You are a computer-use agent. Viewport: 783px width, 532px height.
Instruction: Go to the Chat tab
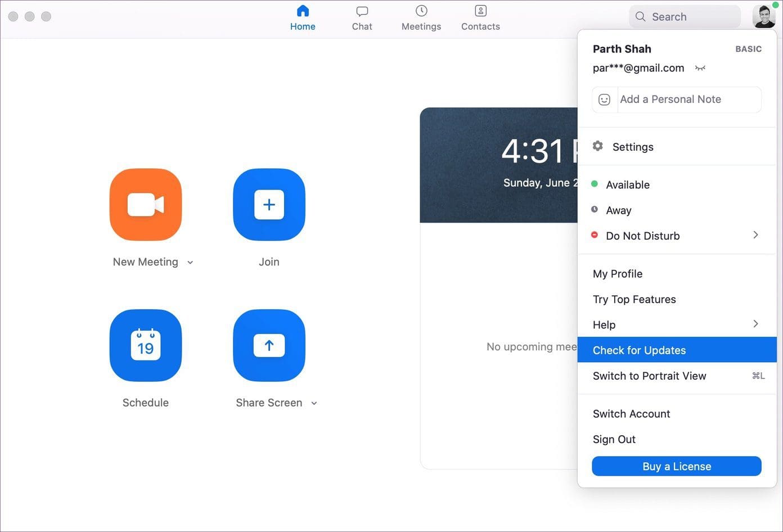coord(362,18)
